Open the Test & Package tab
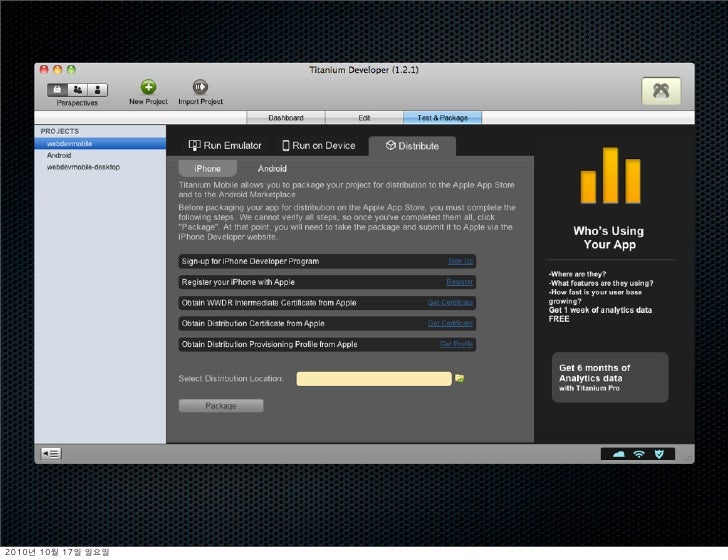This screenshot has height=560, width=728. click(x=442, y=118)
